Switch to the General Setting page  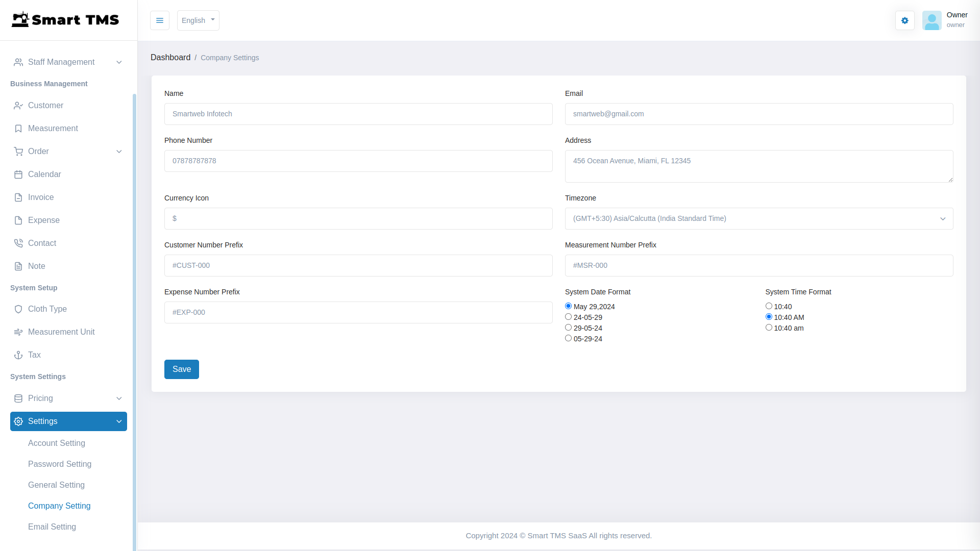[x=57, y=485]
